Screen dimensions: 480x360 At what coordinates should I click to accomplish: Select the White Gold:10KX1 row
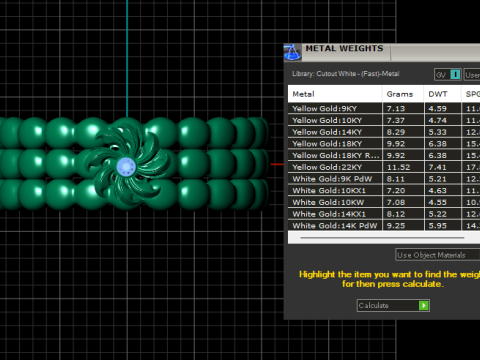pos(384,190)
